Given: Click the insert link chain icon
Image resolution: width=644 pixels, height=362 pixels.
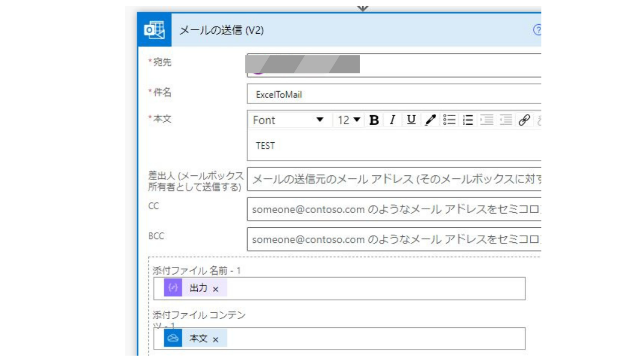Looking at the screenshot, I should (x=524, y=120).
